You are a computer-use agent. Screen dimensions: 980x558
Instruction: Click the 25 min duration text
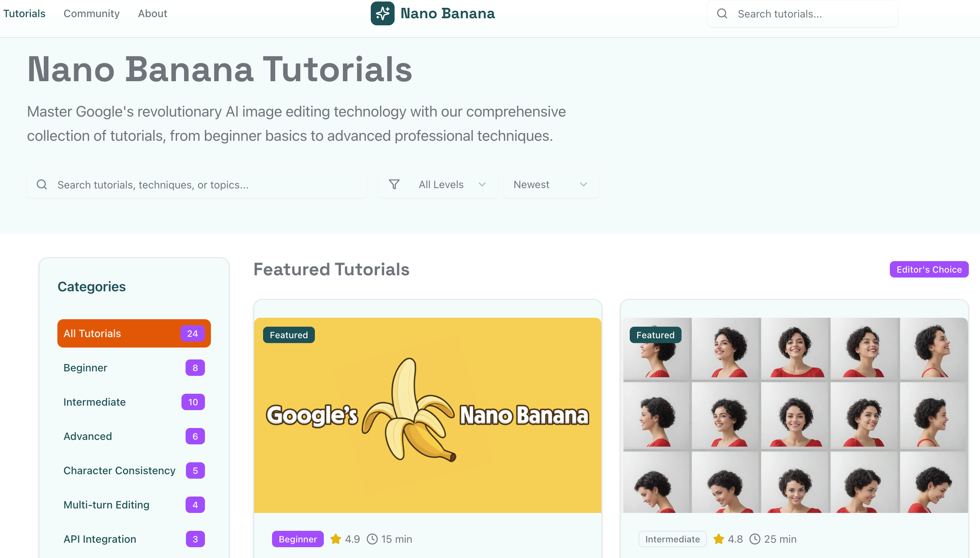(x=780, y=539)
